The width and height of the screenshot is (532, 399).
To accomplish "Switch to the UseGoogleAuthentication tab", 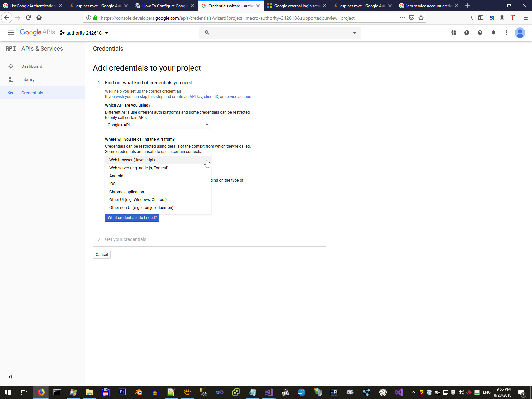I will pyautogui.click(x=33, y=6).
